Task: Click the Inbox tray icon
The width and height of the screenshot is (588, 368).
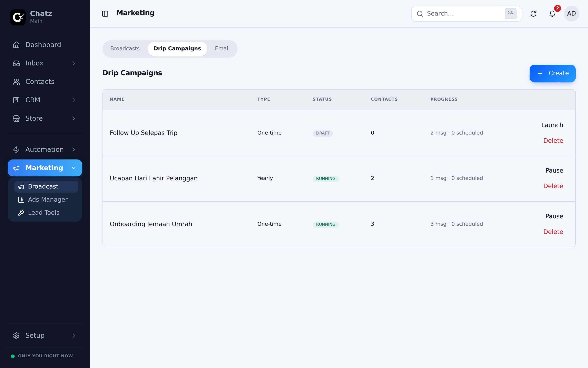Action: [16, 63]
